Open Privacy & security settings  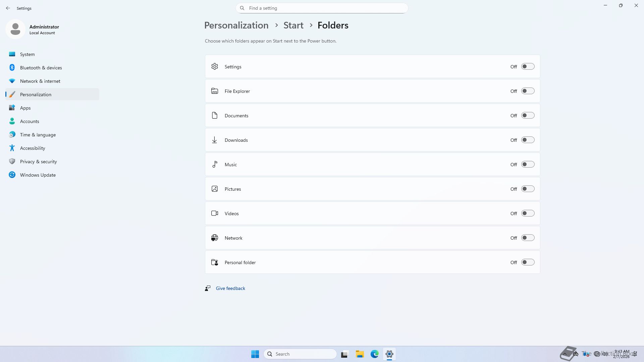coord(38,162)
